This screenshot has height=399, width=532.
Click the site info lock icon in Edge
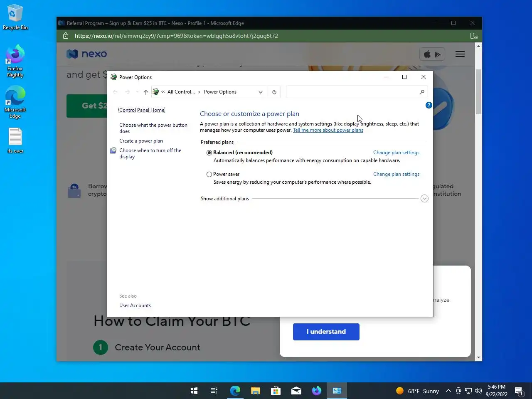[66, 36]
